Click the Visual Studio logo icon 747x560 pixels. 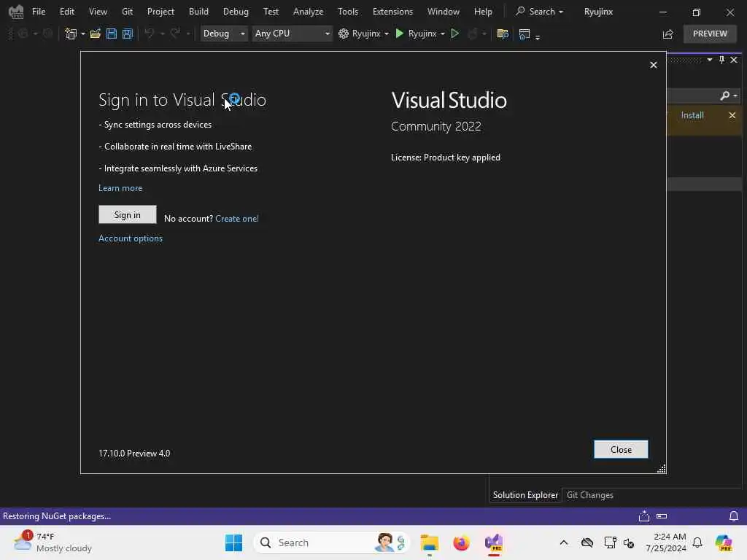tap(16, 12)
